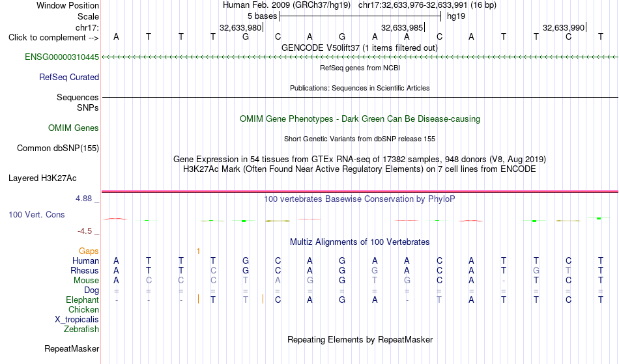Click the hg19 assembly label by scale
This screenshot has width=619, height=364.
pyautogui.click(x=456, y=16)
